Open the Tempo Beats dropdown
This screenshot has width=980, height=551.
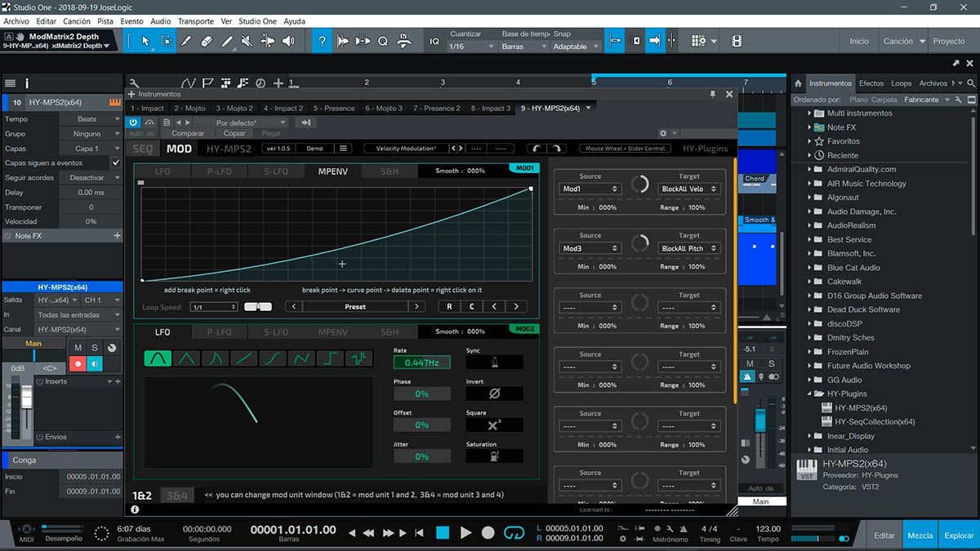point(91,119)
